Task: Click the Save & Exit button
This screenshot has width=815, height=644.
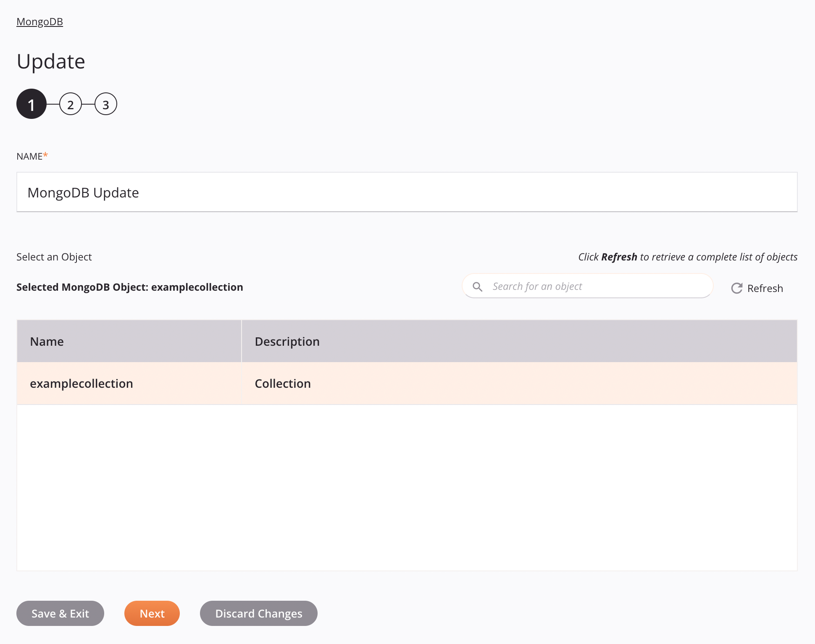Action: pyautogui.click(x=60, y=613)
